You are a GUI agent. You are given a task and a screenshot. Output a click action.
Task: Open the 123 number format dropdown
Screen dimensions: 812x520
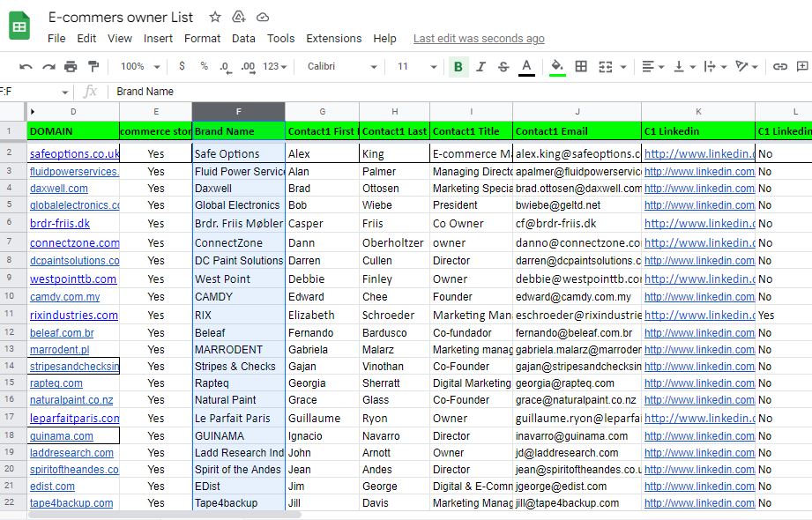click(274, 66)
